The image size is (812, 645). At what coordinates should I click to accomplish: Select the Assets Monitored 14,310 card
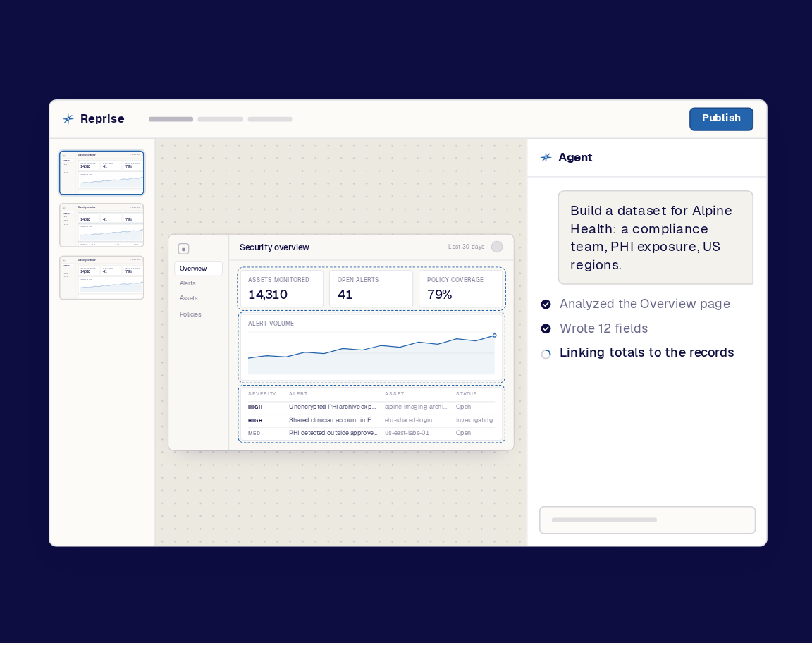coord(282,288)
